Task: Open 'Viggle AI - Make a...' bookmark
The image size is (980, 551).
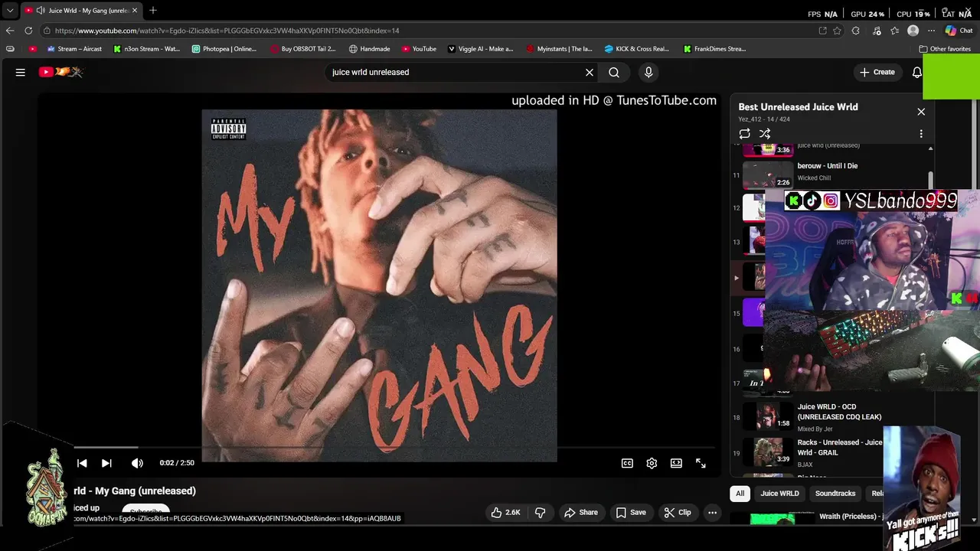Action: coord(480,49)
